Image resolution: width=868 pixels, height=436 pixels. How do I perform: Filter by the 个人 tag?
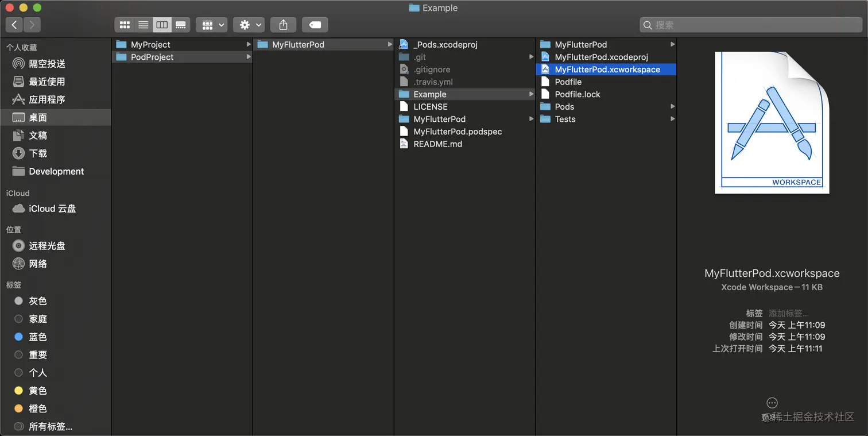pyautogui.click(x=56, y=373)
